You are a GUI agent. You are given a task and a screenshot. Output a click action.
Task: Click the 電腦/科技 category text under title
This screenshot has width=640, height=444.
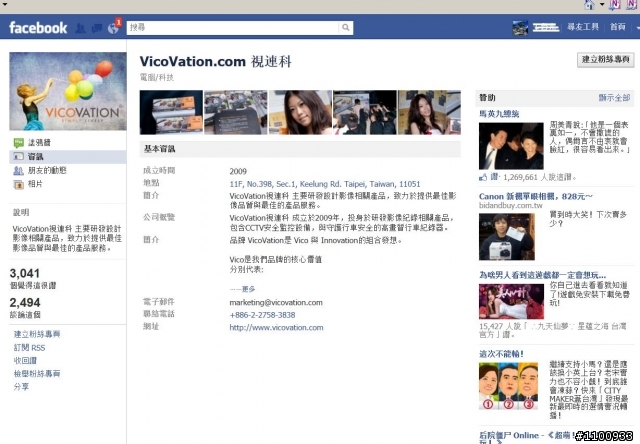point(157,78)
